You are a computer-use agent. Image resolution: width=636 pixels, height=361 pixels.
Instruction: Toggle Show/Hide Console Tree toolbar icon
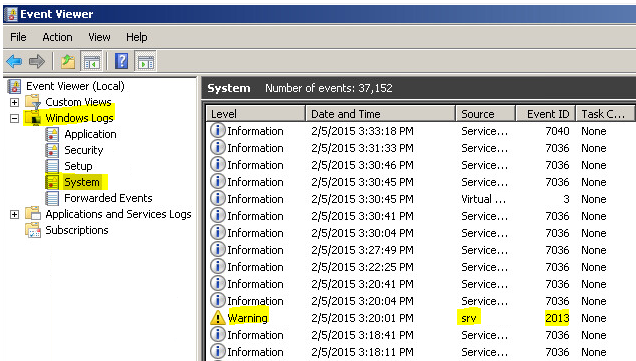[x=92, y=62]
